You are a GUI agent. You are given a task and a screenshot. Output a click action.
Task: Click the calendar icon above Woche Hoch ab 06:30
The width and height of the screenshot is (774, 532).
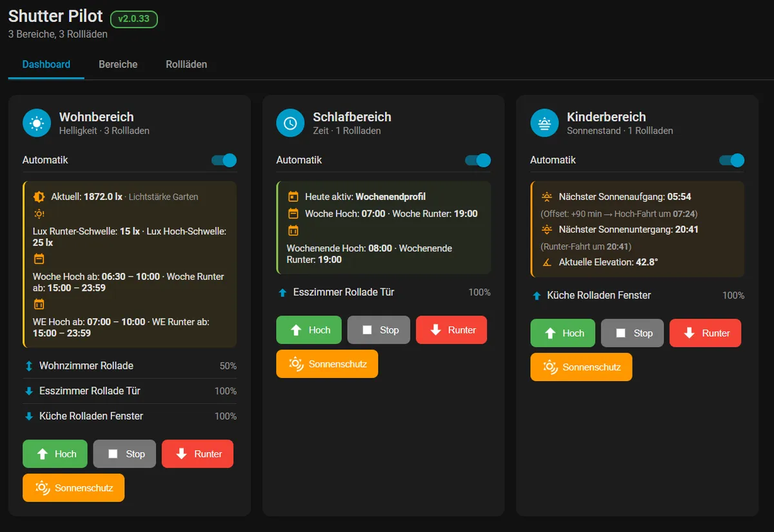pos(39,259)
